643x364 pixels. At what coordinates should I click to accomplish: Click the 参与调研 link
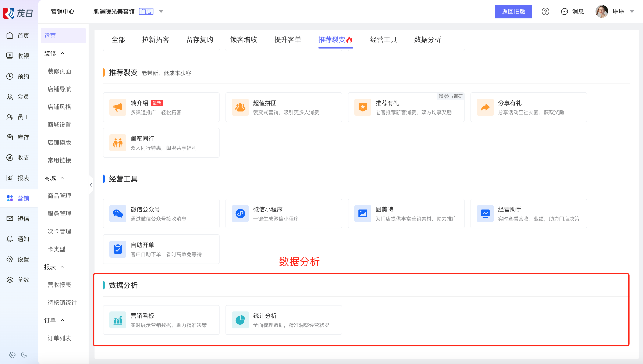(451, 96)
